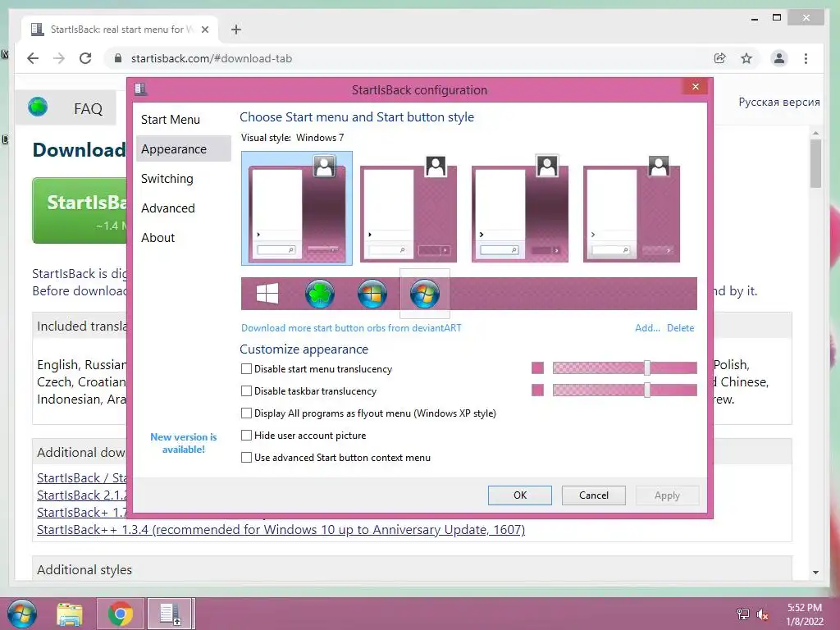Click the network icon in system tray
The width and height of the screenshot is (840, 630).
click(742, 614)
